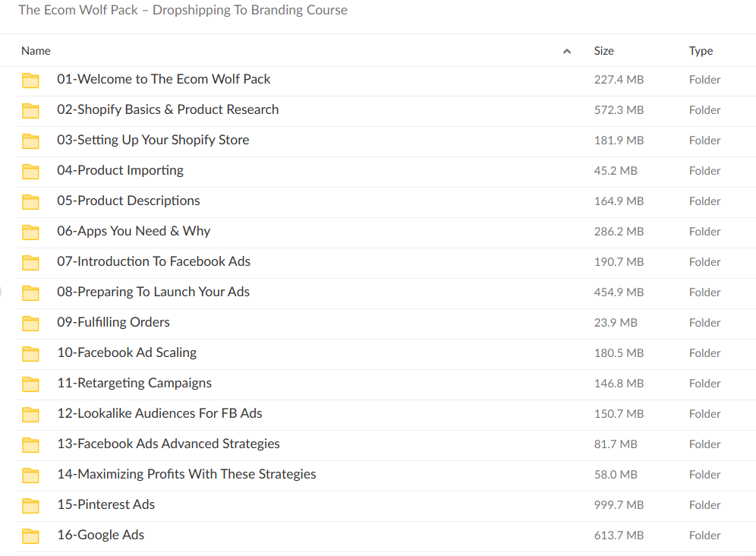Image resolution: width=756 pixels, height=556 pixels.
Task: Click the folder icon next to 16-Google Ads
Action: coord(30,535)
